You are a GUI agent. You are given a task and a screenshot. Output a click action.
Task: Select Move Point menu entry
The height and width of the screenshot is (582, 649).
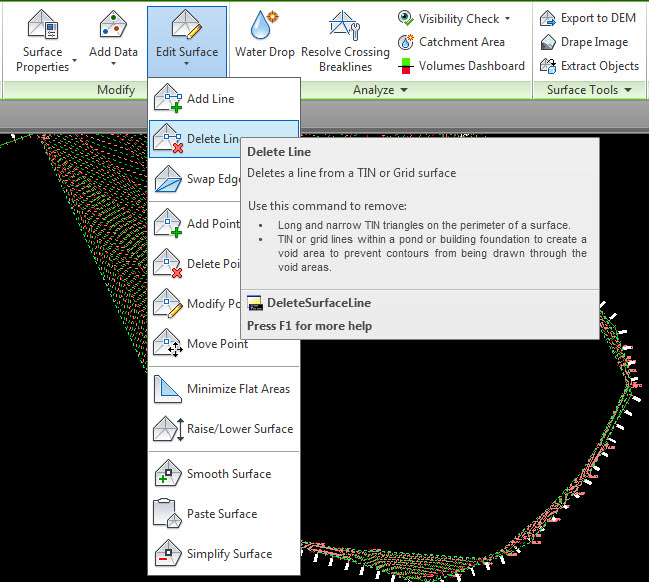[x=224, y=344]
